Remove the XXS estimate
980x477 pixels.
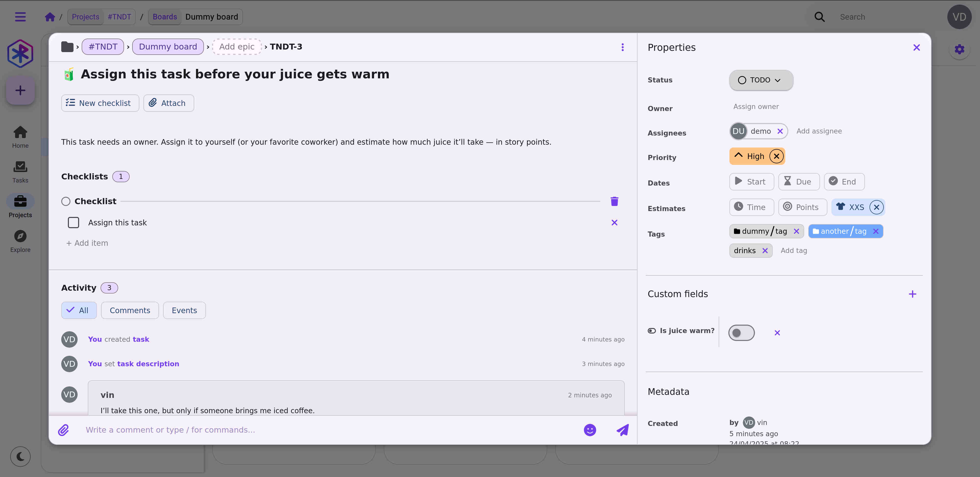tap(876, 207)
